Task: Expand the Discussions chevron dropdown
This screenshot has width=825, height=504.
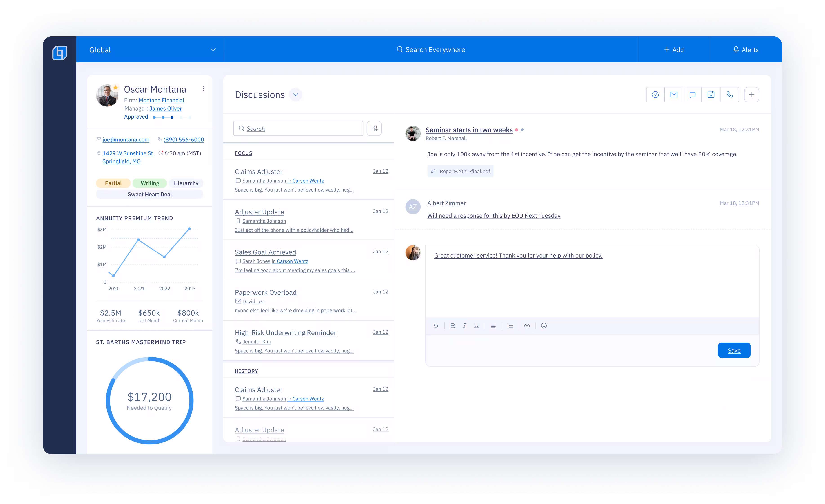Action: [295, 95]
